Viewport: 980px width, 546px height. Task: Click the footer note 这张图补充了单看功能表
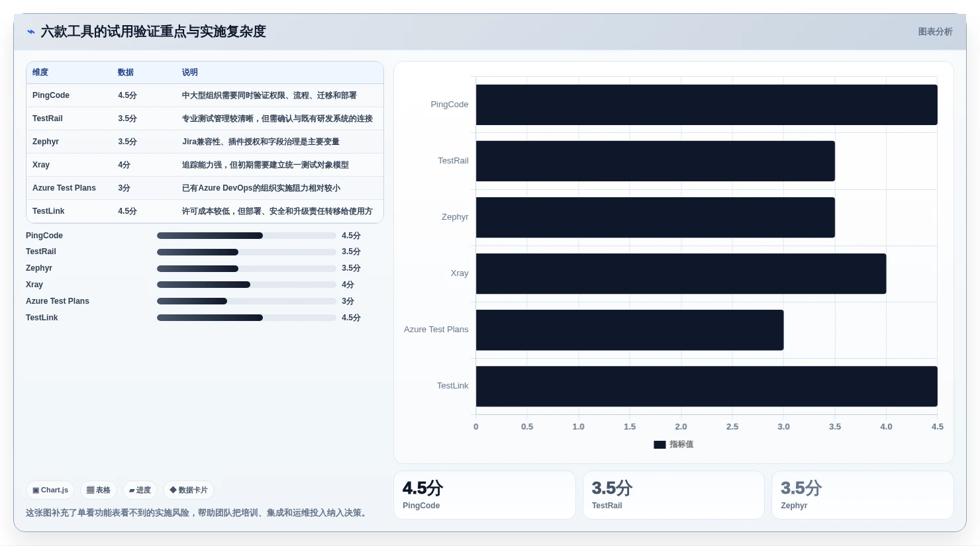[x=197, y=513]
